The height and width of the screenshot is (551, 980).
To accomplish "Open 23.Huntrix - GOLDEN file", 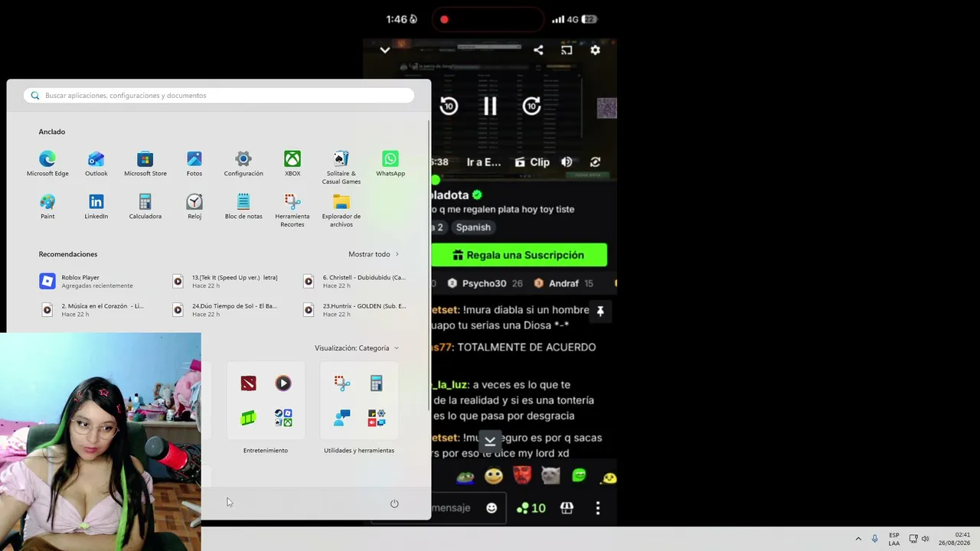I will (x=356, y=309).
